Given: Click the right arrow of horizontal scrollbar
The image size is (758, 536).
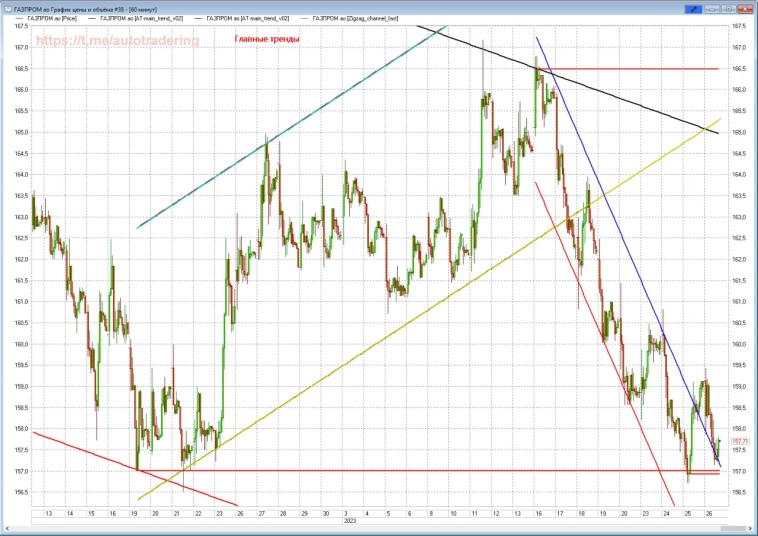Looking at the screenshot, I should coord(752,530).
